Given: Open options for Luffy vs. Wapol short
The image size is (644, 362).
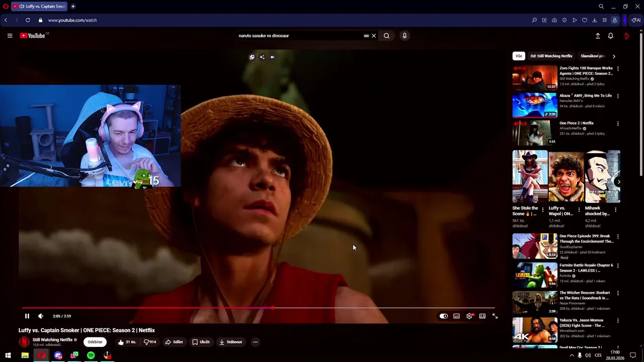Looking at the screenshot, I should coord(579,209).
